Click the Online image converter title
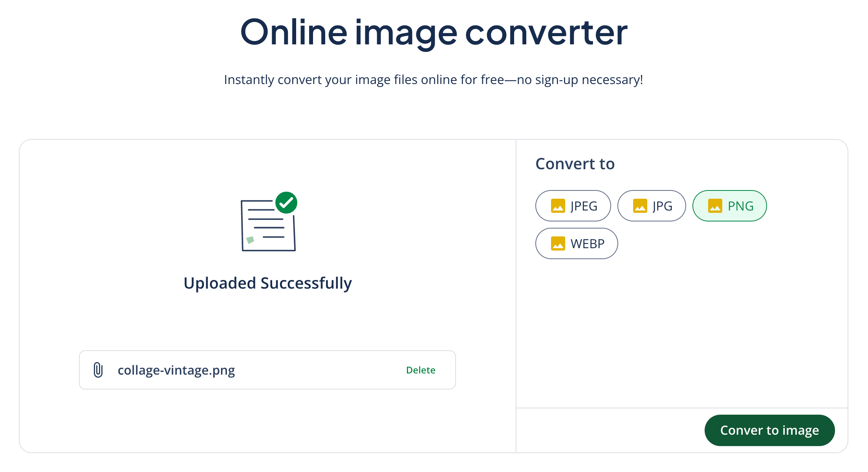868x472 pixels. 434,32
